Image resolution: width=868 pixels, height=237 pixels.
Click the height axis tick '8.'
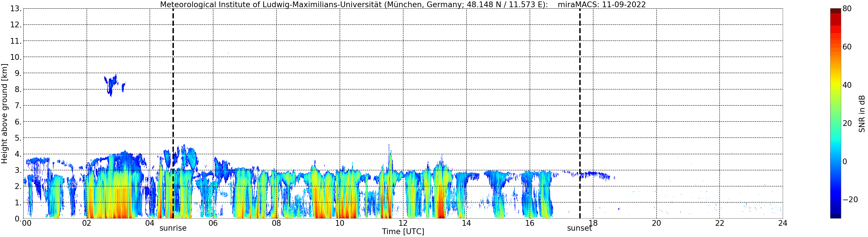tap(18, 89)
